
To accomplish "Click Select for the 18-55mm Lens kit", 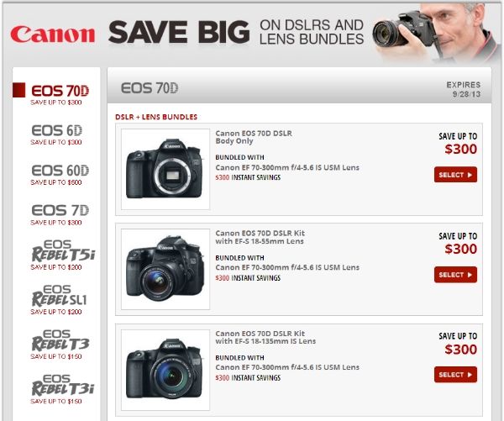I will coord(455,275).
